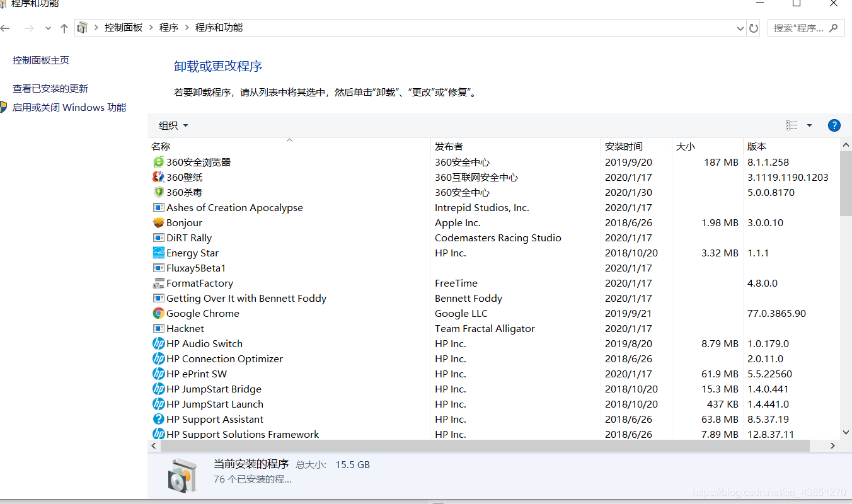This screenshot has width=852, height=504.
Task: Expand the address bar history dropdown
Action: 740,28
